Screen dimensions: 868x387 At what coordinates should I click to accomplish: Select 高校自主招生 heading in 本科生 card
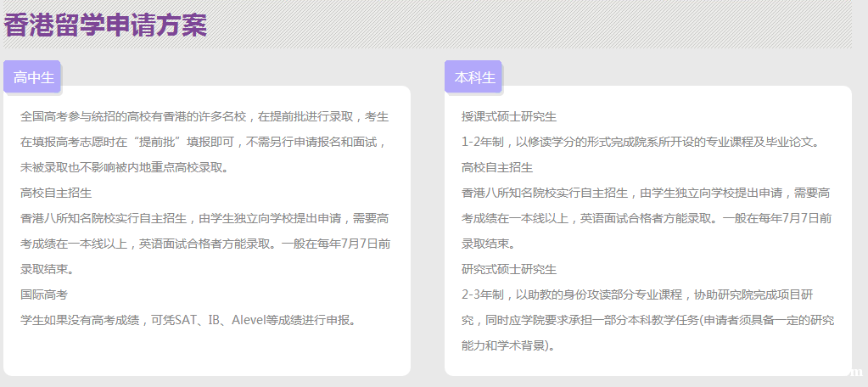(x=497, y=167)
